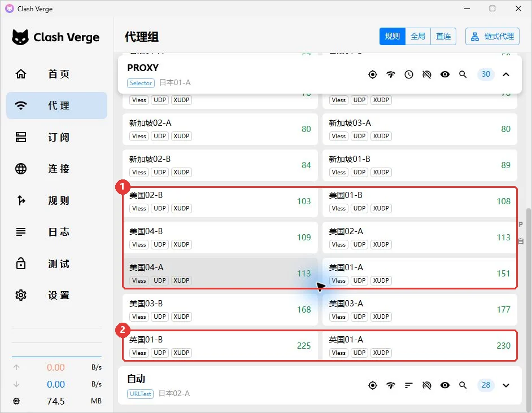Select the 美国03-A proxy node
This screenshot has height=413, width=532.
[420, 310]
